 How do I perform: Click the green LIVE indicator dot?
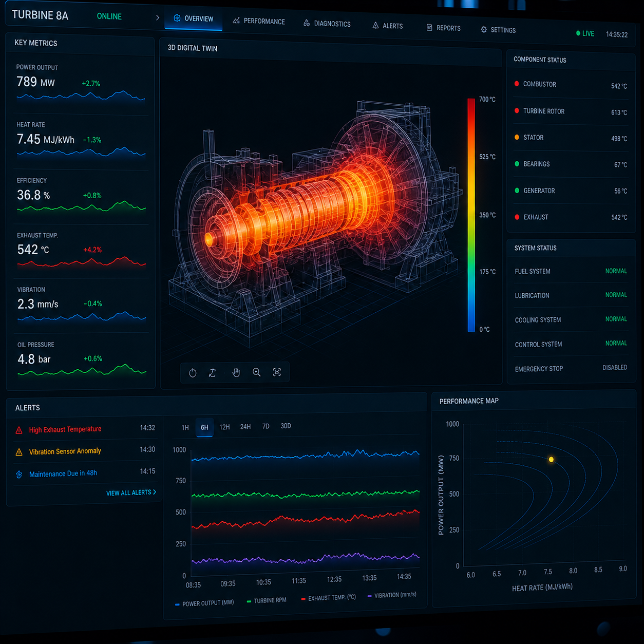coord(578,33)
